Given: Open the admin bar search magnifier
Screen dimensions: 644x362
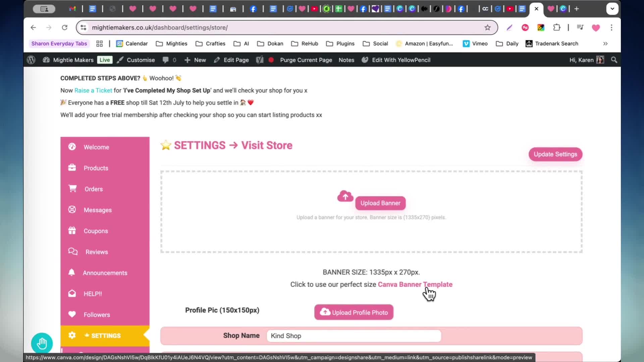Looking at the screenshot, I should coord(614,60).
